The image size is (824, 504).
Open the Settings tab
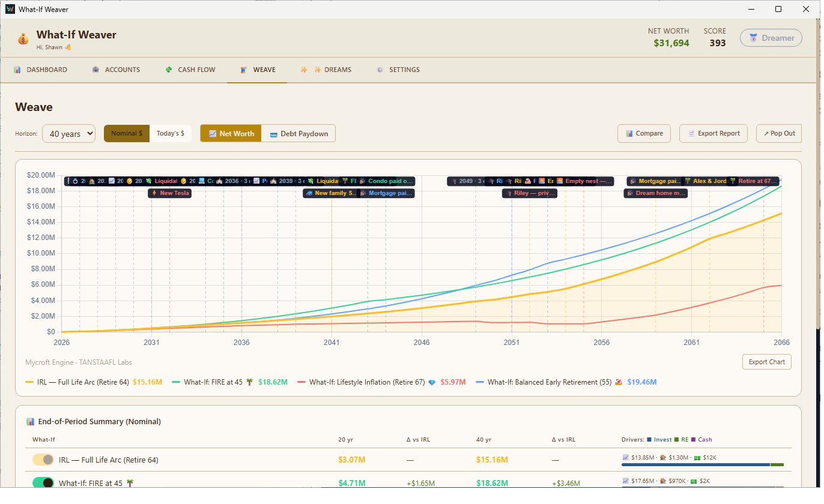pyautogui.click(x=398, y=70)
